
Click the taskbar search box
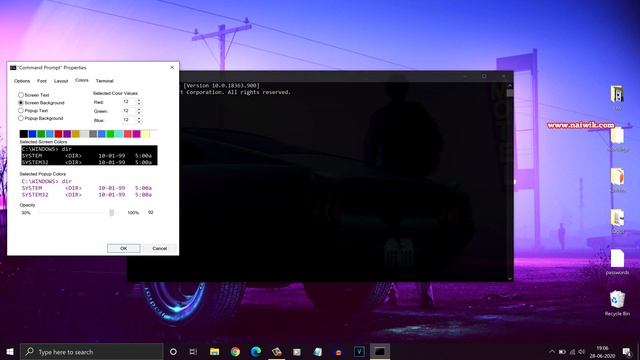coord(91,351)
